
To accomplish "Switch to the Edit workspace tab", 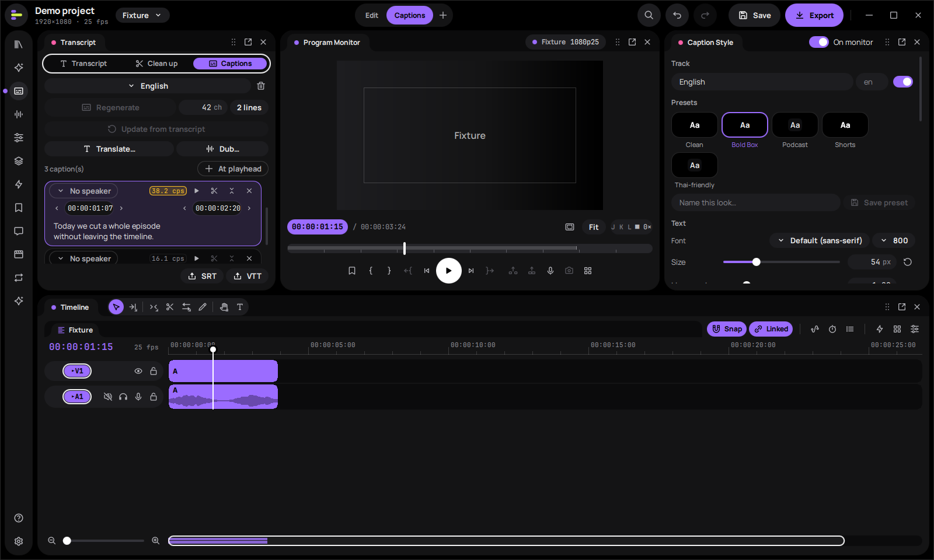I will tap(372, 15).
